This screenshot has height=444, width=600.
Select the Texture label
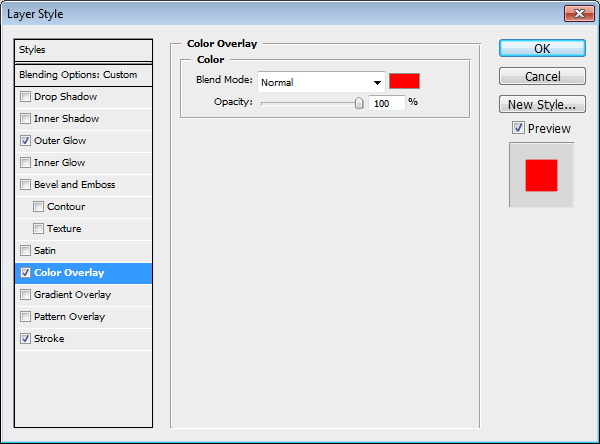[x=64, y=229]
